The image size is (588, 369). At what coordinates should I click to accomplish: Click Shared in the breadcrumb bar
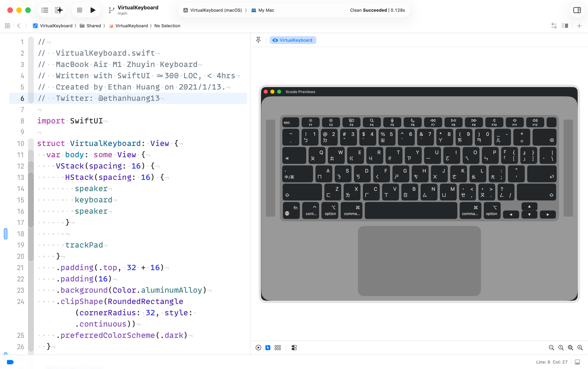coord(93,26)
